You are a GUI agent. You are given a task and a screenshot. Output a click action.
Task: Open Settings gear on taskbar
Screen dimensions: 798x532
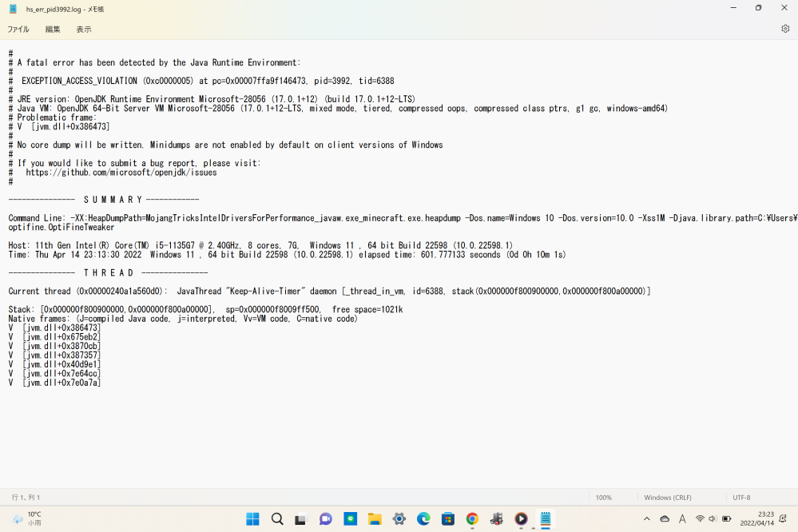(399, 518)
